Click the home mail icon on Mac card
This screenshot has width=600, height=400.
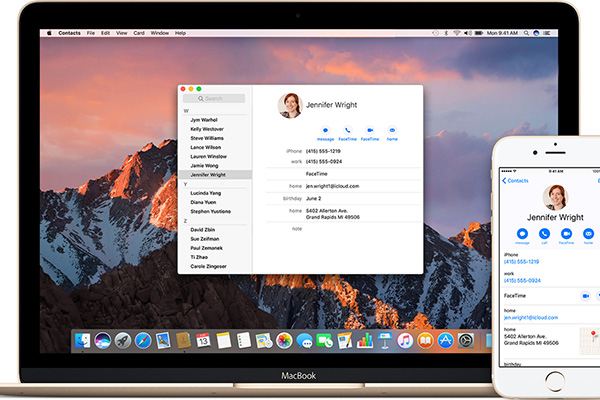(x=392, y=131)
